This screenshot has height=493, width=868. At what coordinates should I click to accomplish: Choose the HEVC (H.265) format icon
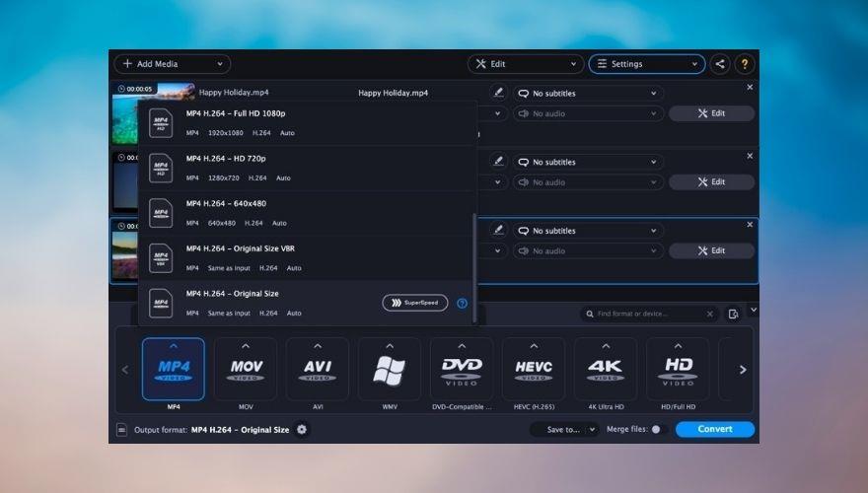[x=533, y=369]
